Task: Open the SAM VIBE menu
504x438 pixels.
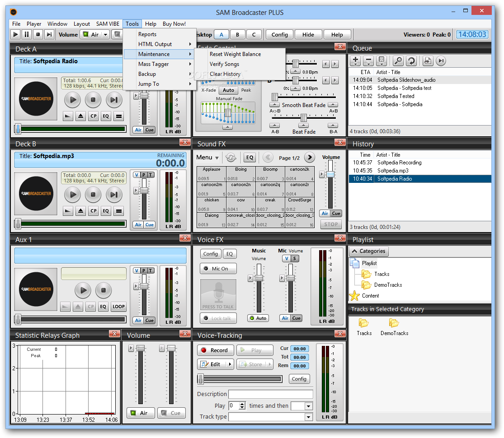Action: click(108, 24)
